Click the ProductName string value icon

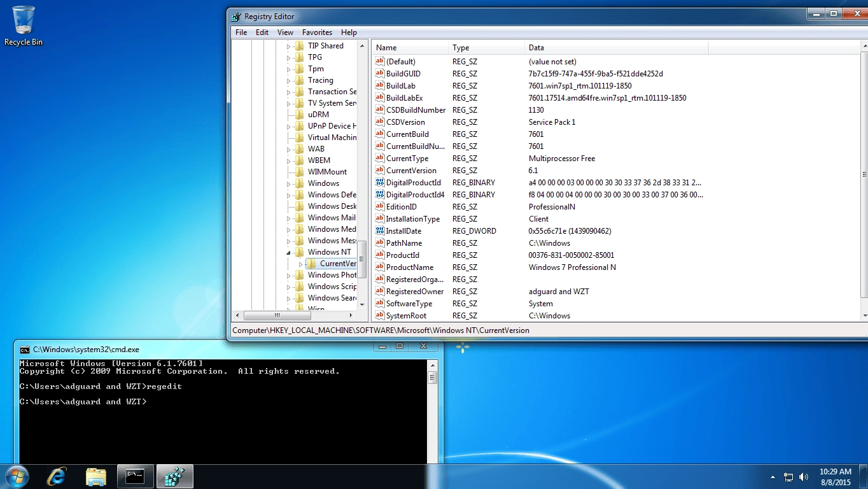[x=380, y=267]
